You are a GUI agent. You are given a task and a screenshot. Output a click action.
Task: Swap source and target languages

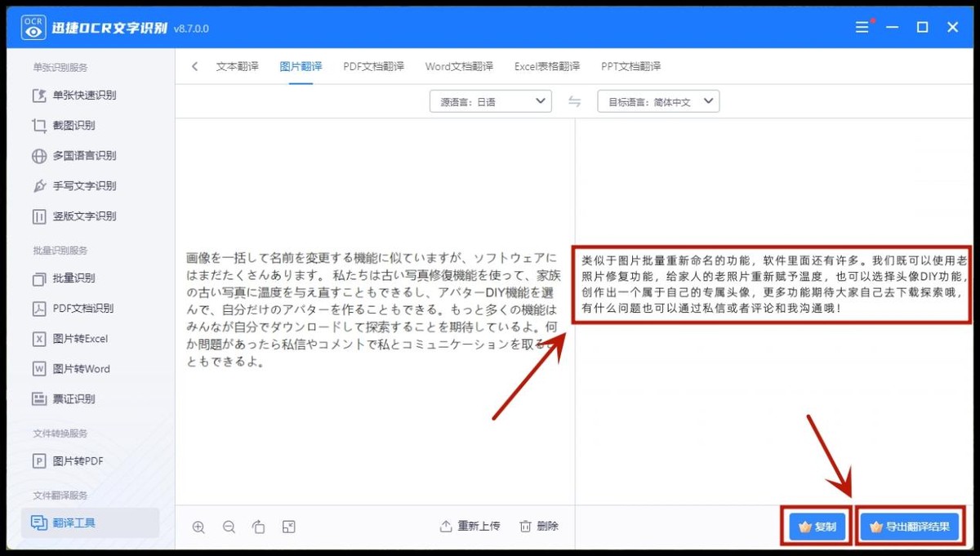[x=574, y=100]
